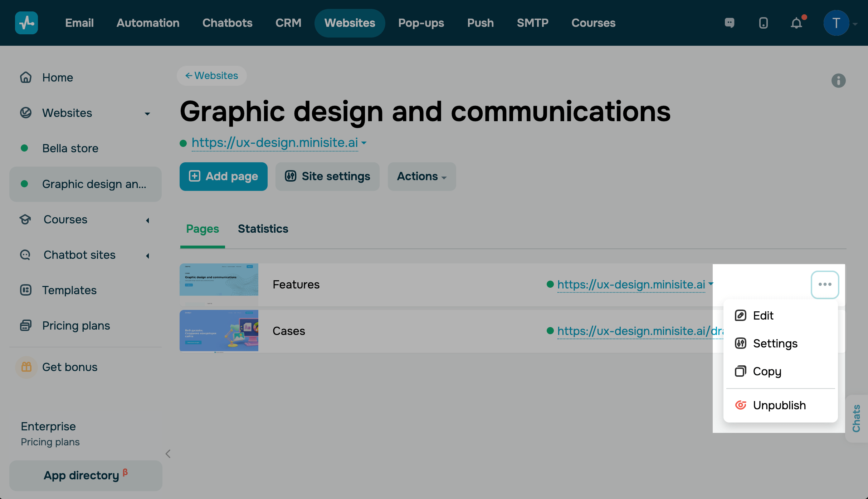Open the three-dots menu for Features page
This screenshot has height=499, width=868.
(825, 285)
